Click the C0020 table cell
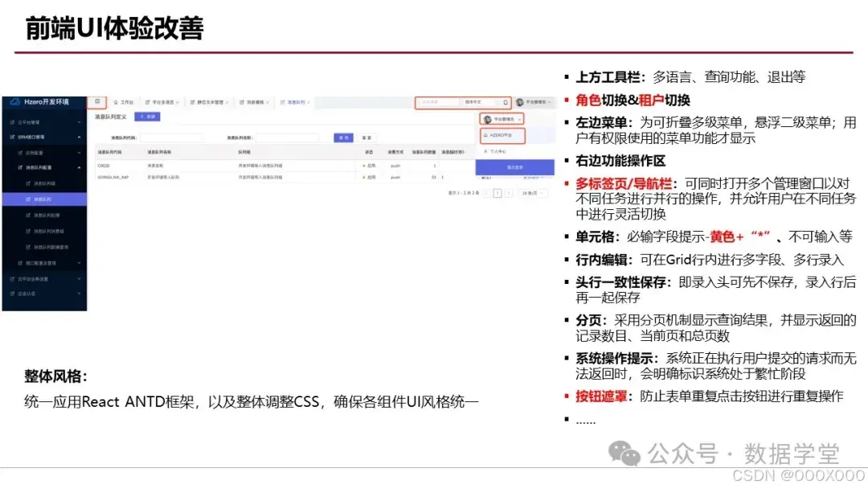This screenshot has height=489, width=868. click(104, 166)
